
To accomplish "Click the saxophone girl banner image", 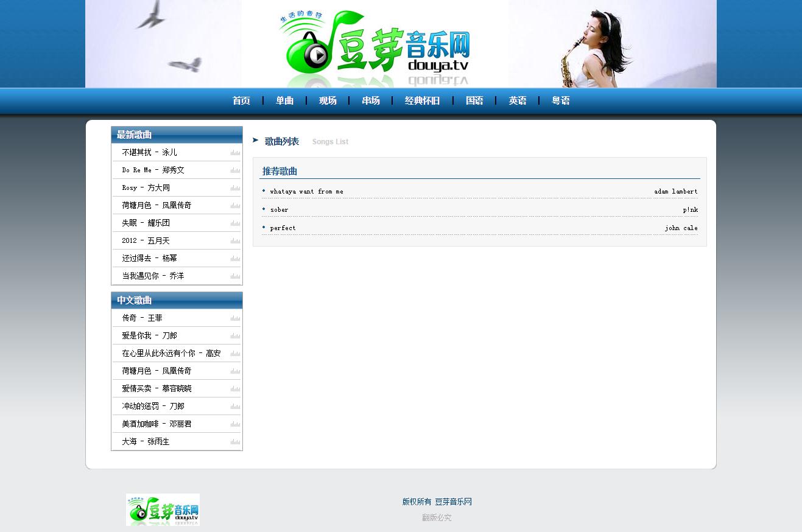I will (x=612, y=44).
